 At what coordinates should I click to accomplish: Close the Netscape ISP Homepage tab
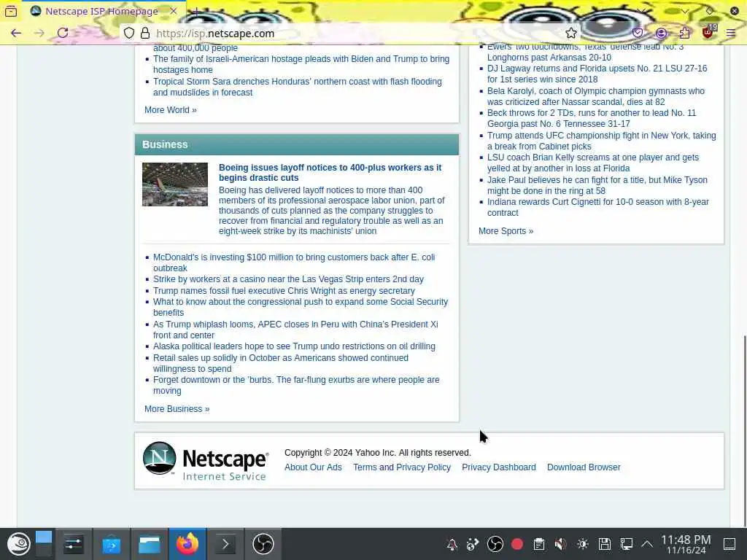[174, 11]
